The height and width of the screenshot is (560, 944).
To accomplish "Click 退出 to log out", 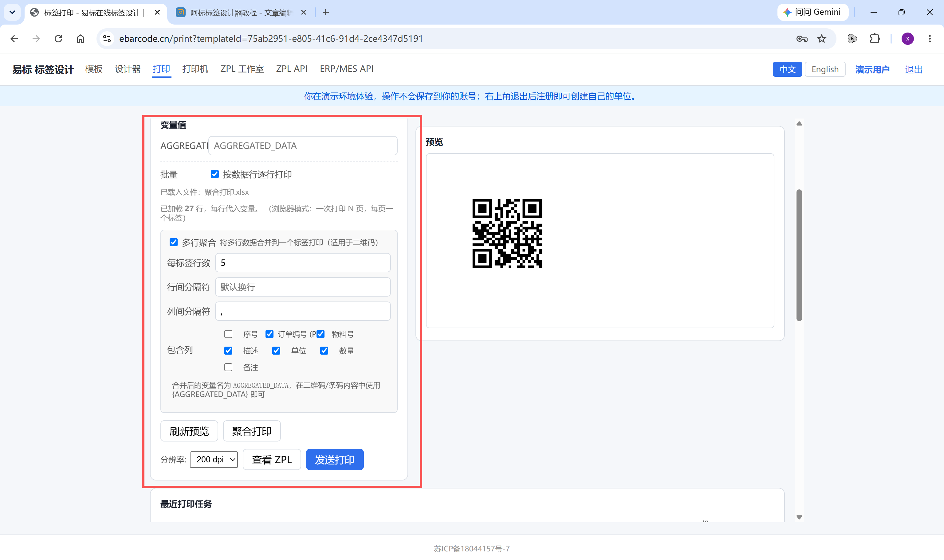I will (913, 69).
